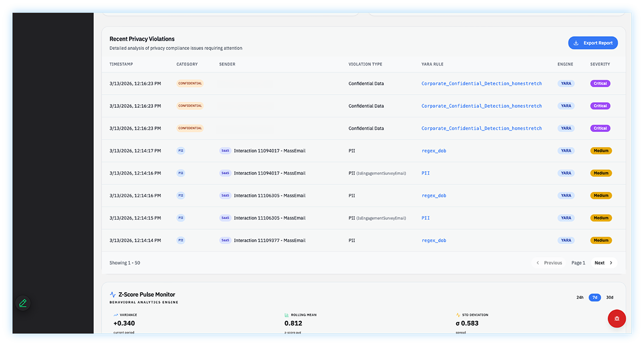The image size is (644, 346).
Task: Open the red bug report icon
Action: tap(616, 319)
